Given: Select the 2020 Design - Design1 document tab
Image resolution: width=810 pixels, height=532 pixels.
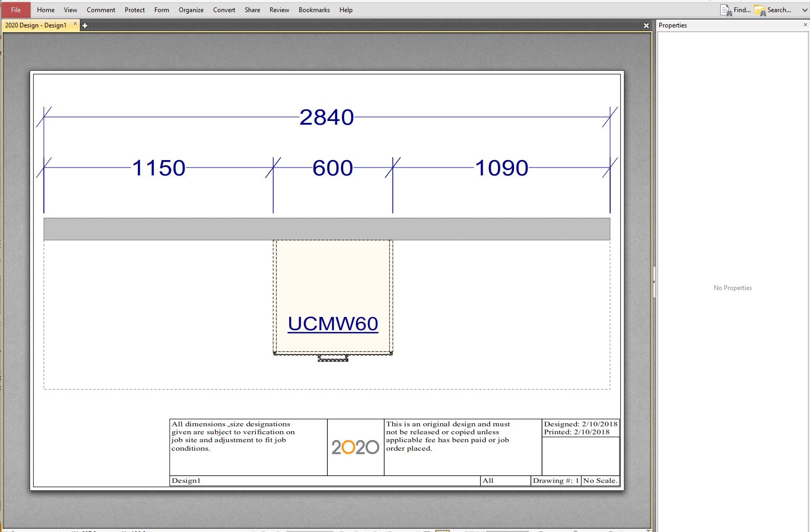Looking at the screenshot, I should [x=36, y=25].
